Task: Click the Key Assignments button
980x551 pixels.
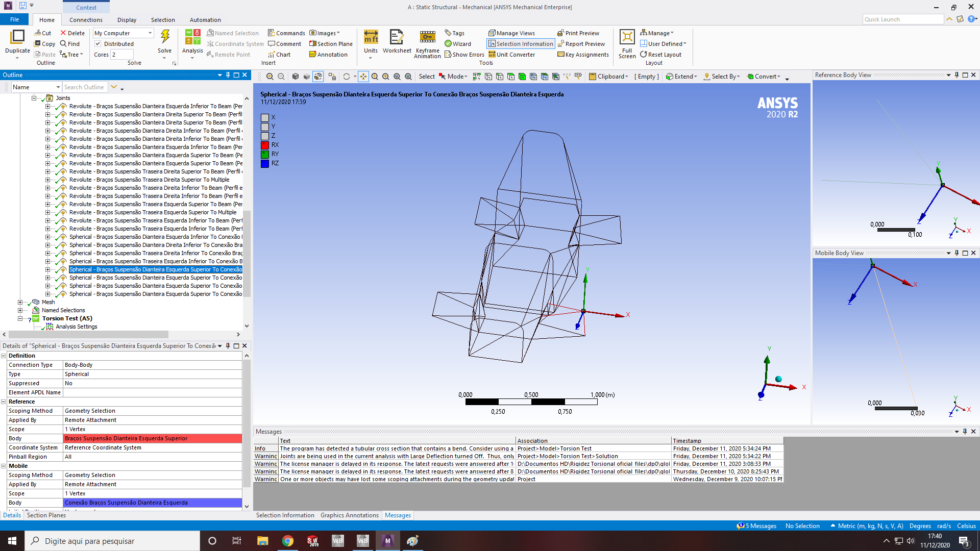Action: (583, 55)
